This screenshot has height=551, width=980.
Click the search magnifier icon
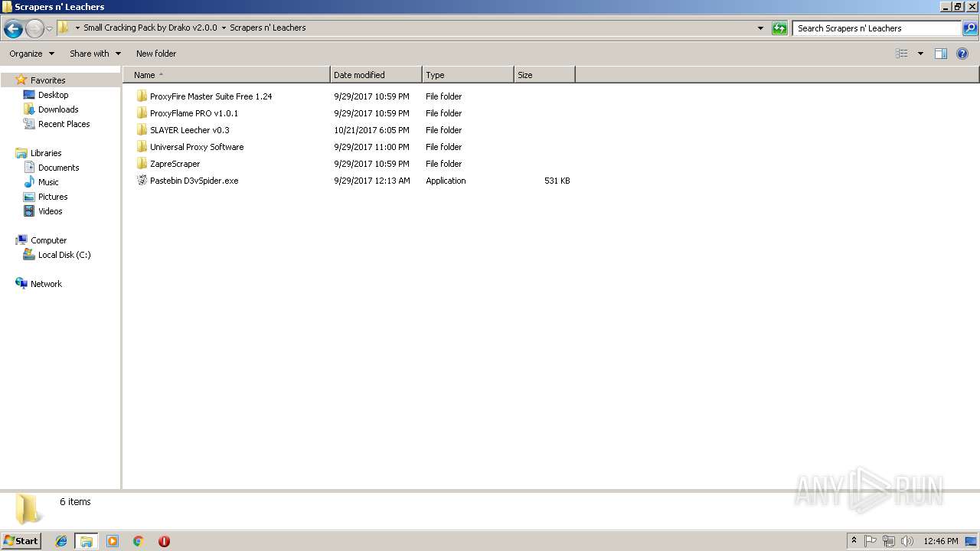pos(970,28)
